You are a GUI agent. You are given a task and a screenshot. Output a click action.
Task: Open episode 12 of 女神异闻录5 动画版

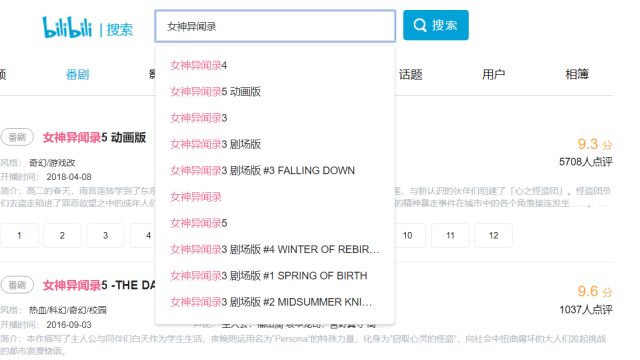click(493, 236)
